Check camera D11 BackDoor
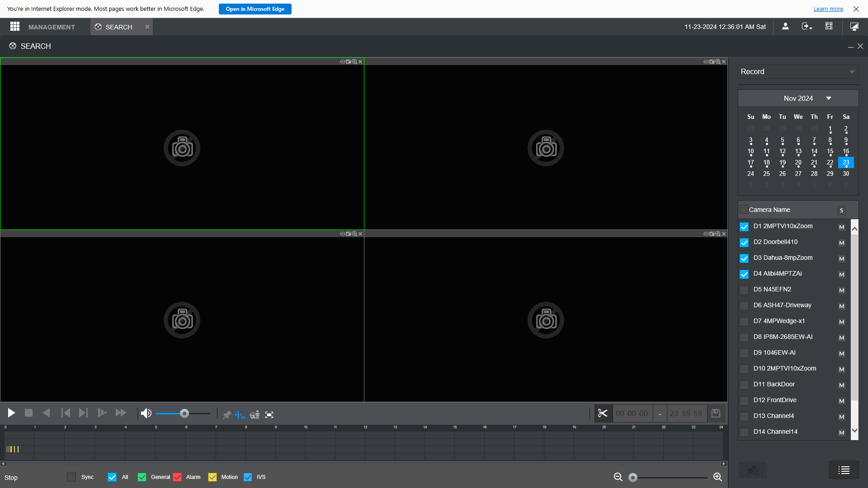 point(744,385)
